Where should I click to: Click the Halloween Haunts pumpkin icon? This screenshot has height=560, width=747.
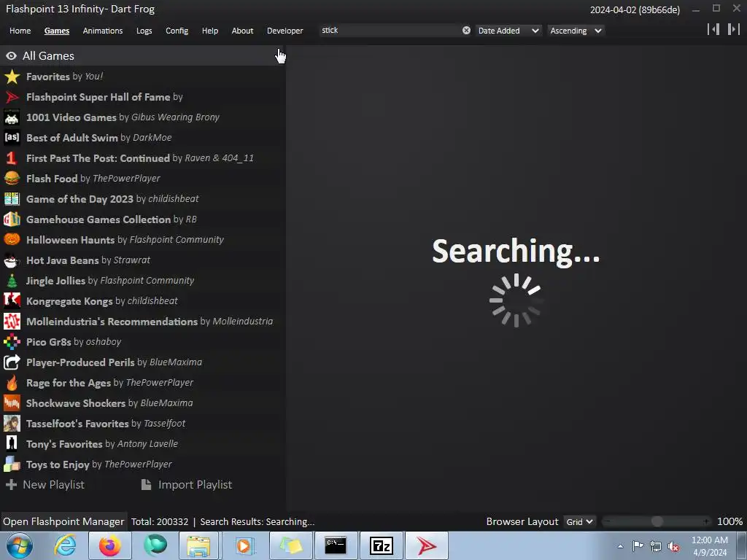point(12,239)
